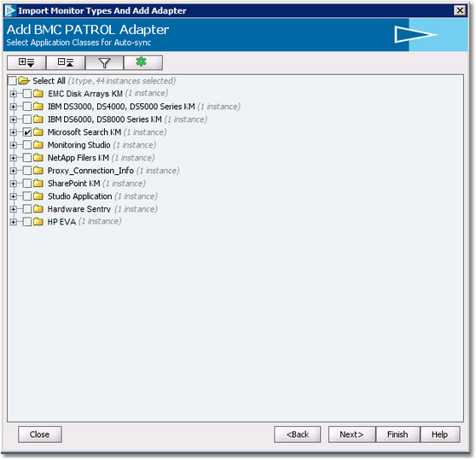Click the Monitoring Studio folder icon
The height and width of the screenshot is (460, 476).
coord(38,145)
